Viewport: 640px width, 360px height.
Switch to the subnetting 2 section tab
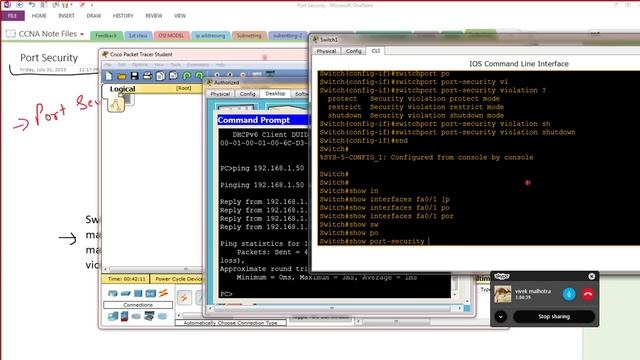click(287, 36)
